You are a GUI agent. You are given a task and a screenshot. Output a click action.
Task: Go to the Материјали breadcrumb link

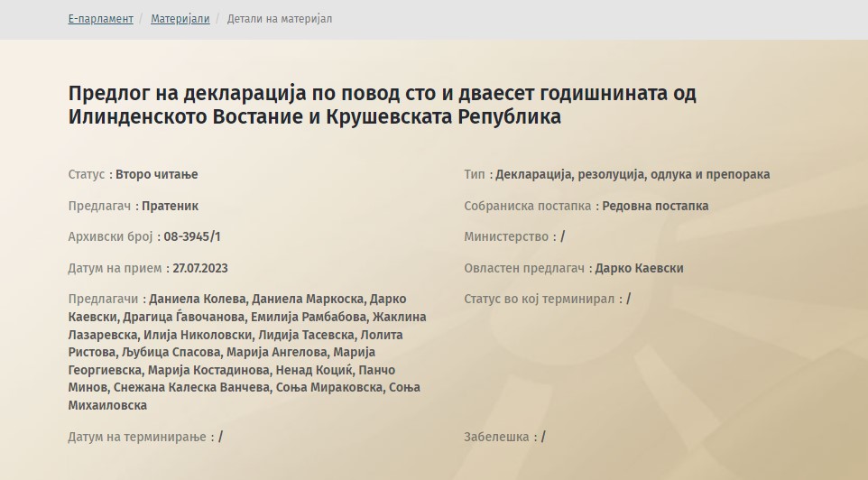tap(180, 19)
